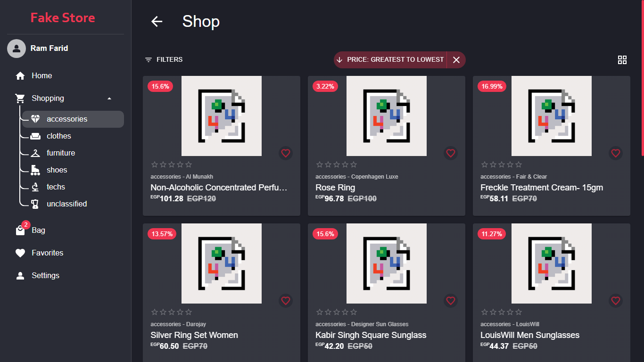Screen dimensions: 644x362
Task: Rate Non-Alcoholic Perfume five stars
Action: (x=189, y=165)
